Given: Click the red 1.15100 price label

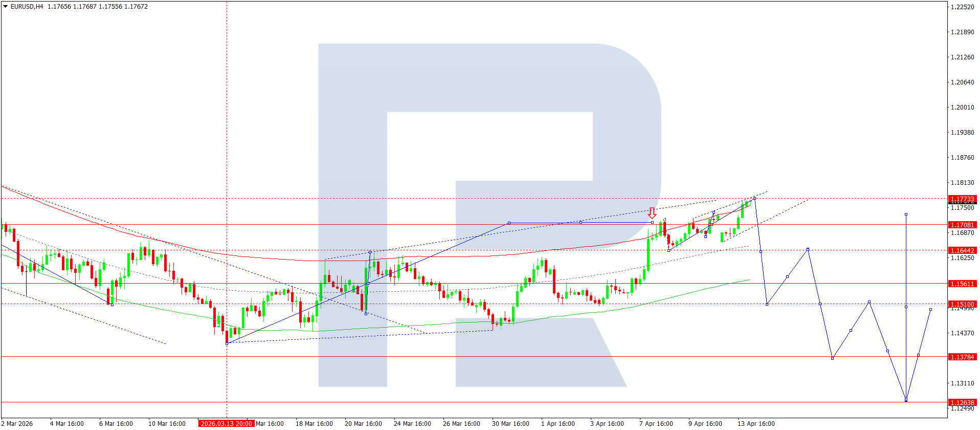Looking at the screenshot, I should pos(962,304).
